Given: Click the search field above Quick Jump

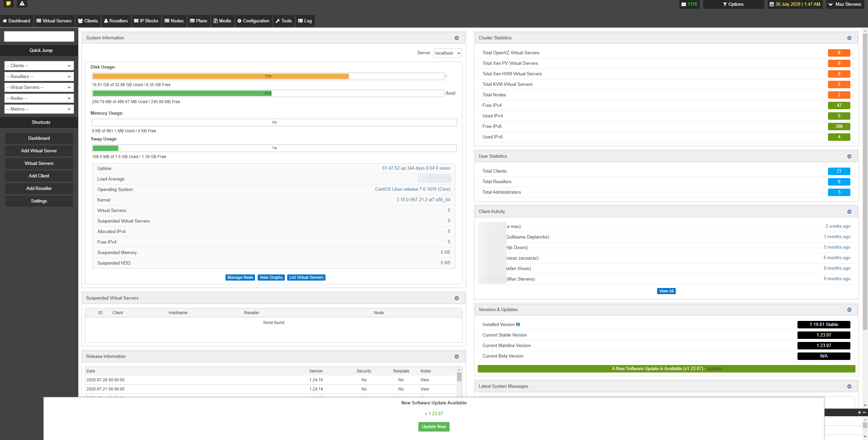Looking at the screenshot, I should coord(39,36).
